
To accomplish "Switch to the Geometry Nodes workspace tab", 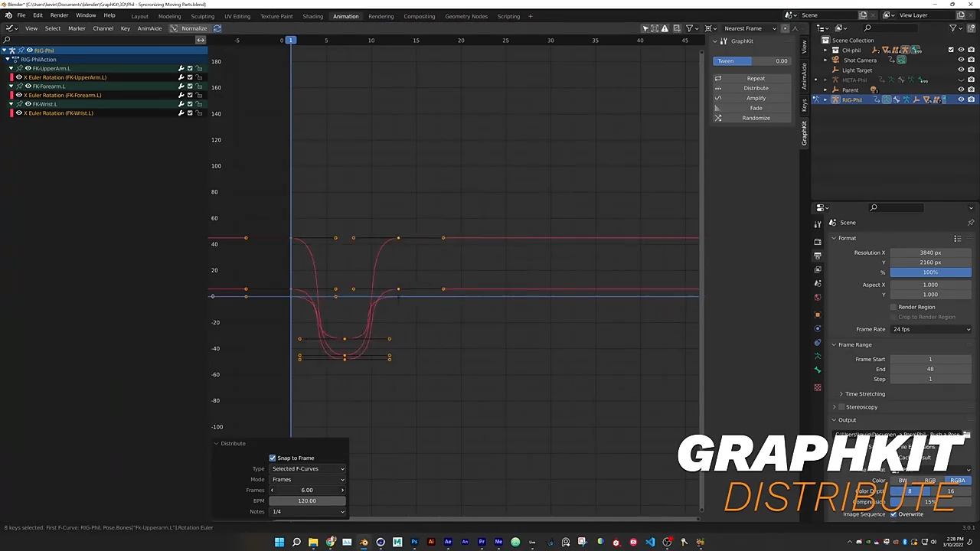I will (x=465, y=16).
